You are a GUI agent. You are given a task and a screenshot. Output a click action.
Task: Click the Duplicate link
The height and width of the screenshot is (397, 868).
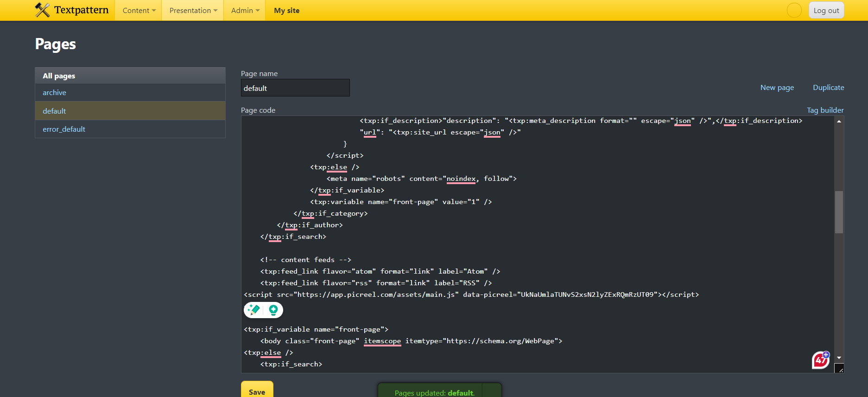click(829, 88)
